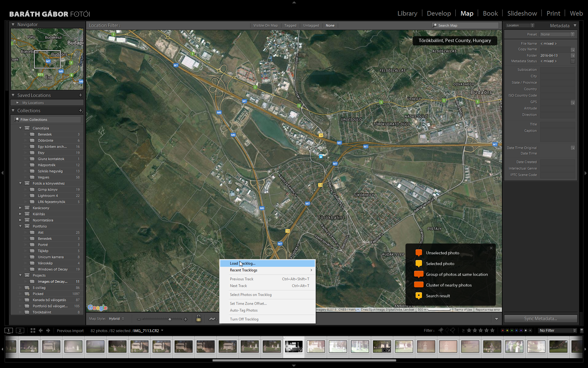Expand the Karácsony collection set
588x368 pixels.
pos(21,208)
